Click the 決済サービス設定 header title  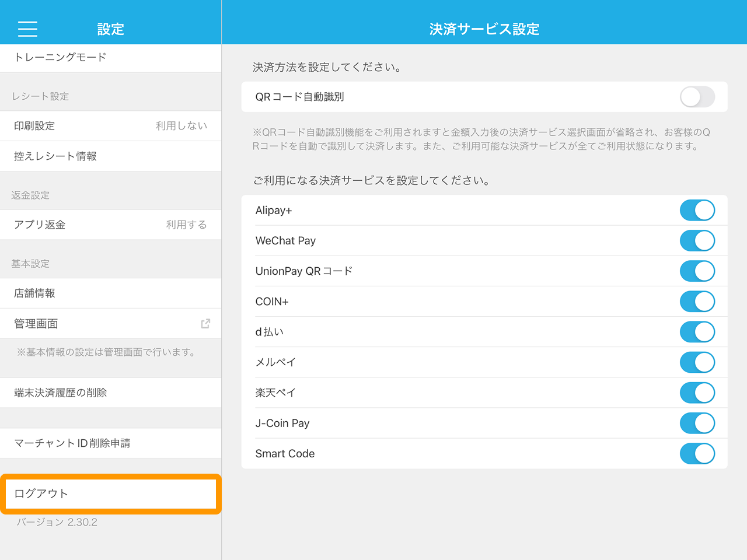[484, 29]
